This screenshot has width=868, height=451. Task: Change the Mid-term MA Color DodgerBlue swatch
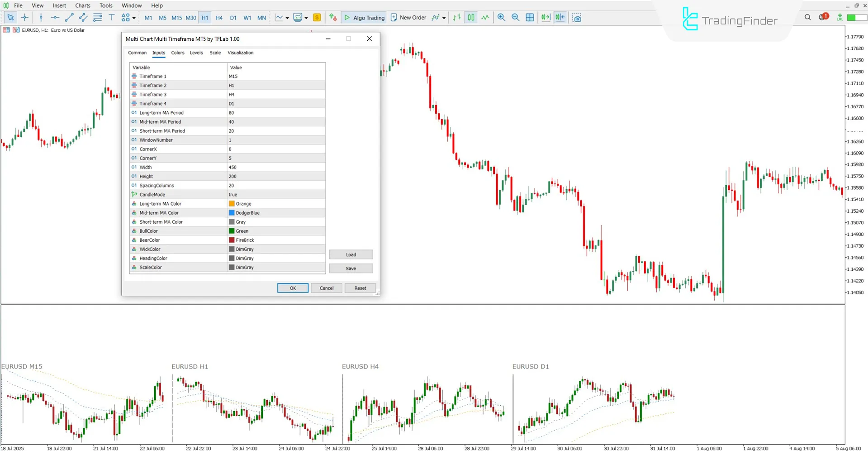click(x=232, y=212)
